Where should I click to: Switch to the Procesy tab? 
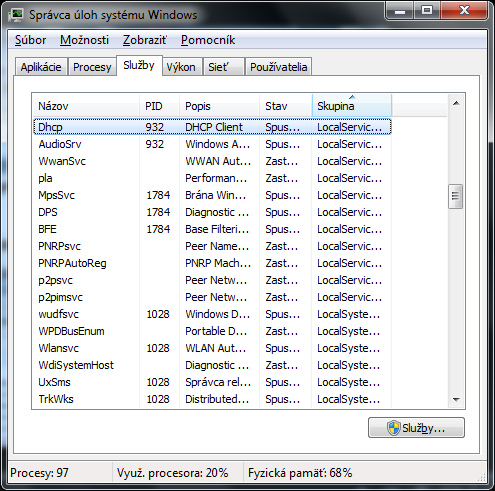(x=92, y=67)
